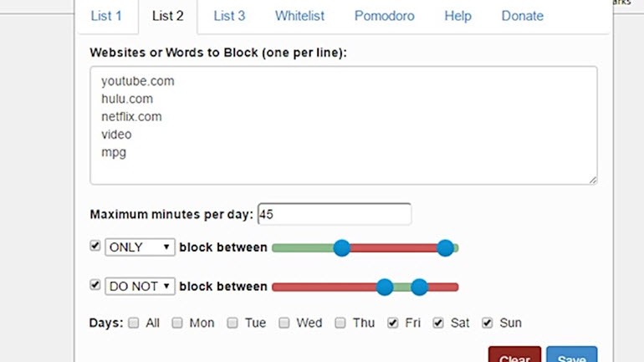Screen dimensions: 644x362
Task: Open the Pomodoro tab
Action: click(383, 16)
